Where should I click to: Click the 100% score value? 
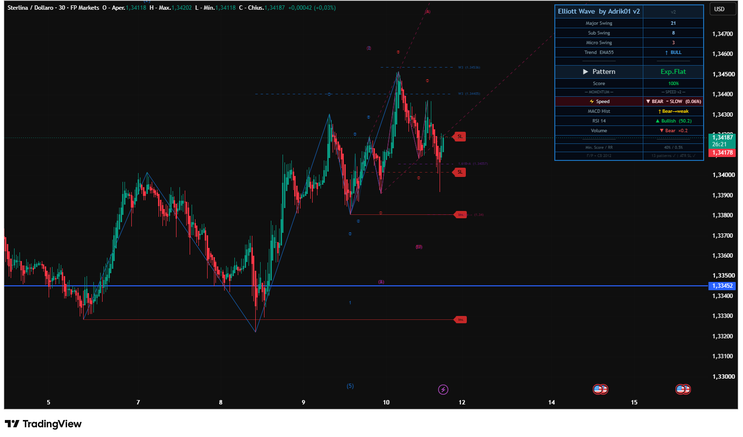673,83
